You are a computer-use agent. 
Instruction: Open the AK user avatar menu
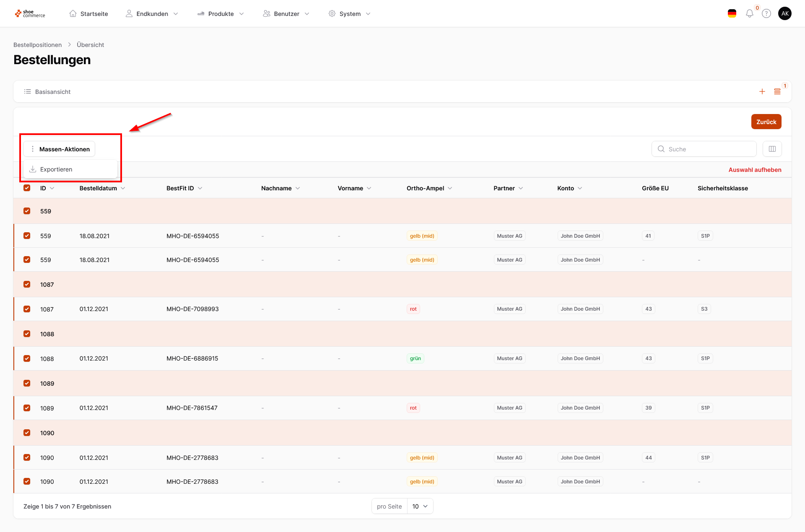click(784, 13)
